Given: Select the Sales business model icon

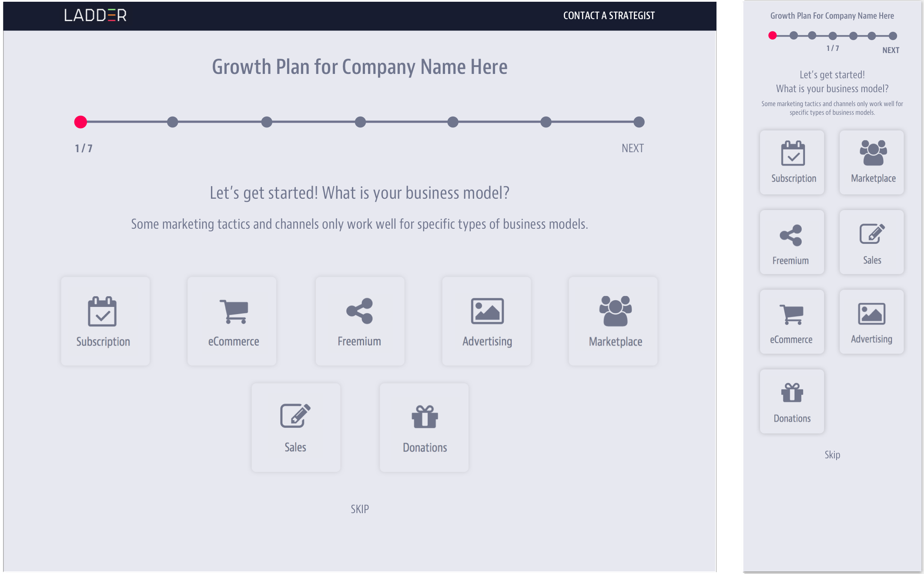Looking at the screenshot, I should tap(296, 428).
